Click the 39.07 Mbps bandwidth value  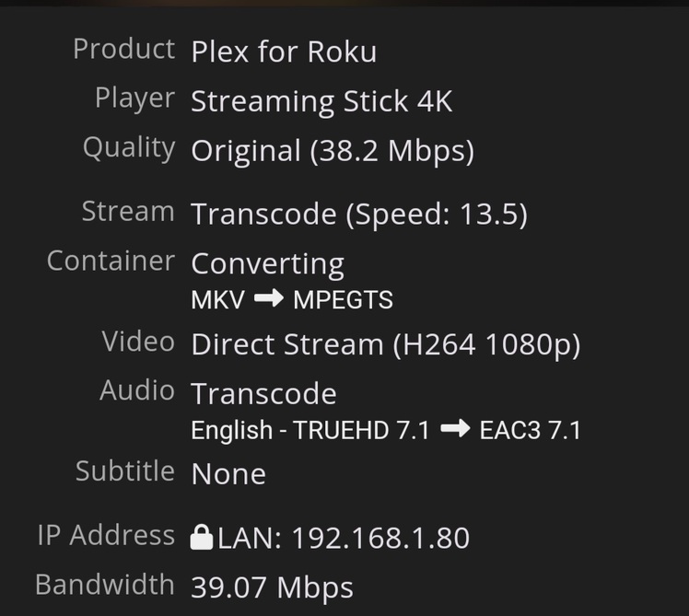coord(272,587)
